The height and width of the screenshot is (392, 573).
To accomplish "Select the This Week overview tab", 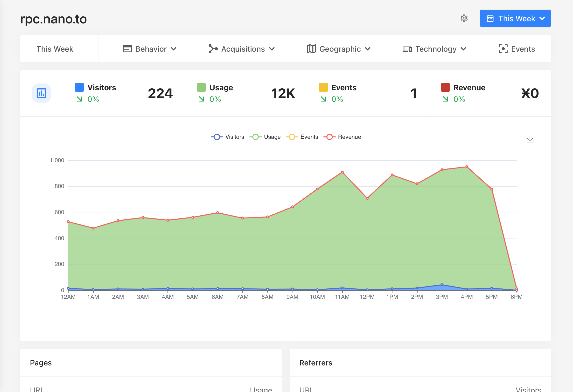I will [55, 49].
